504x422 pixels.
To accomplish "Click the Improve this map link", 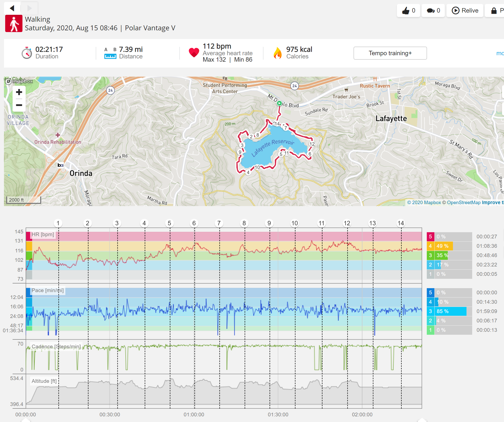I will tap(493, 203).
